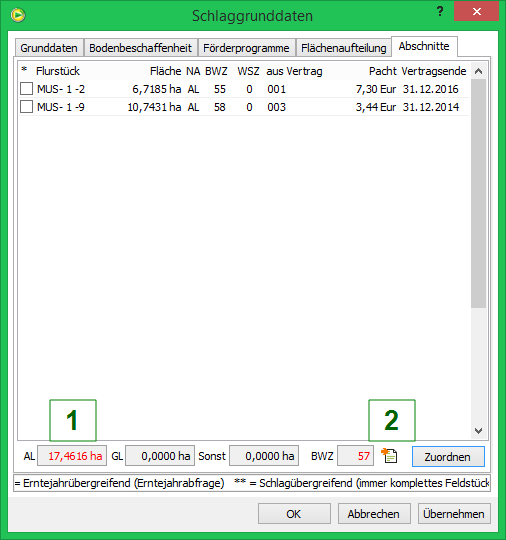
Task: Click area value 10,7431 ha
Action: (x=154, y=107)
